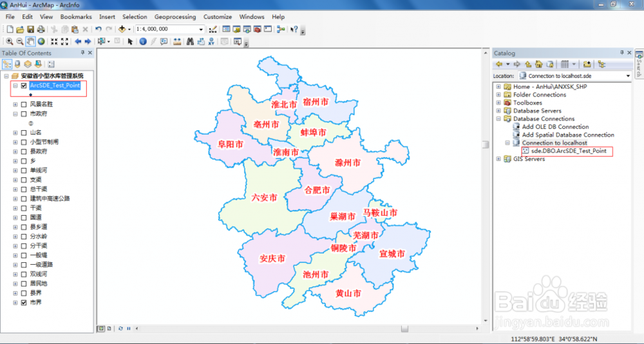Image resolution: width=644 pixels, height=344 pixels.
Task: Open the Customize menu
Action: click(x=218, y=17)
